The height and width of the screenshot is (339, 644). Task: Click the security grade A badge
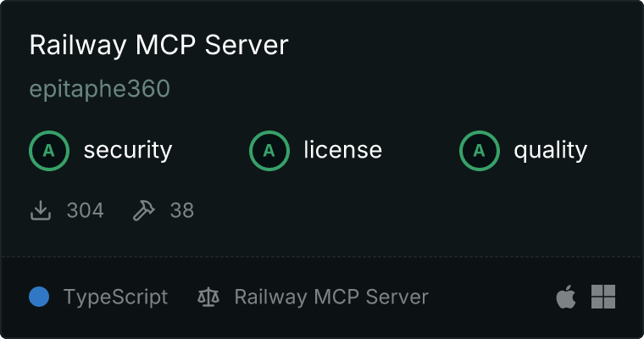point(49,151)
